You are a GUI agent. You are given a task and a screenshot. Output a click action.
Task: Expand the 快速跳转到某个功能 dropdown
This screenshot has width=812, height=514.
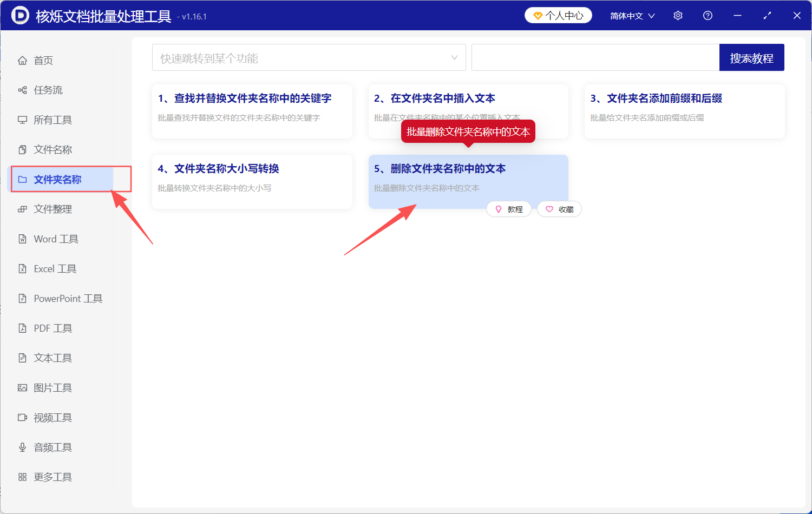(x=309, y=57)
